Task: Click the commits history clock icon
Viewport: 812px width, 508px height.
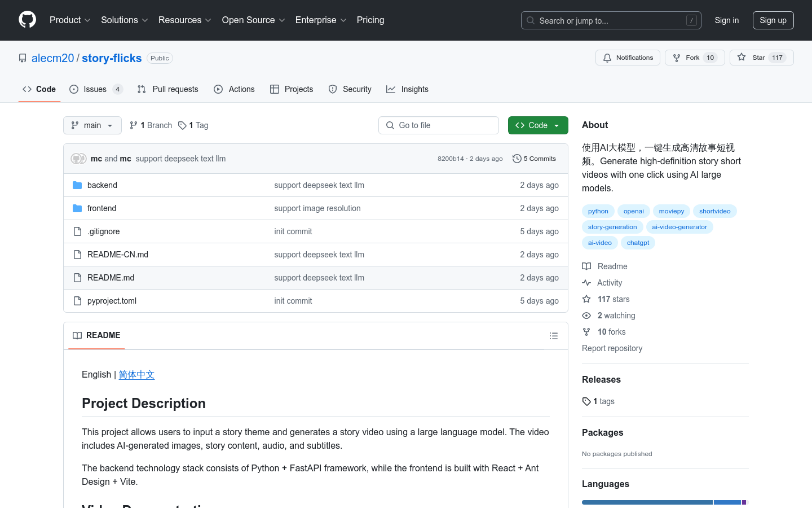Action: [x=517, y=159]
